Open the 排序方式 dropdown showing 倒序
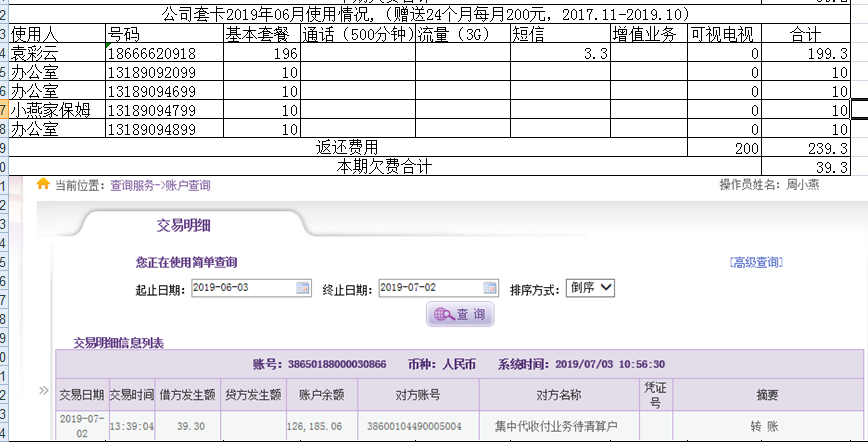 coord(590,288)
